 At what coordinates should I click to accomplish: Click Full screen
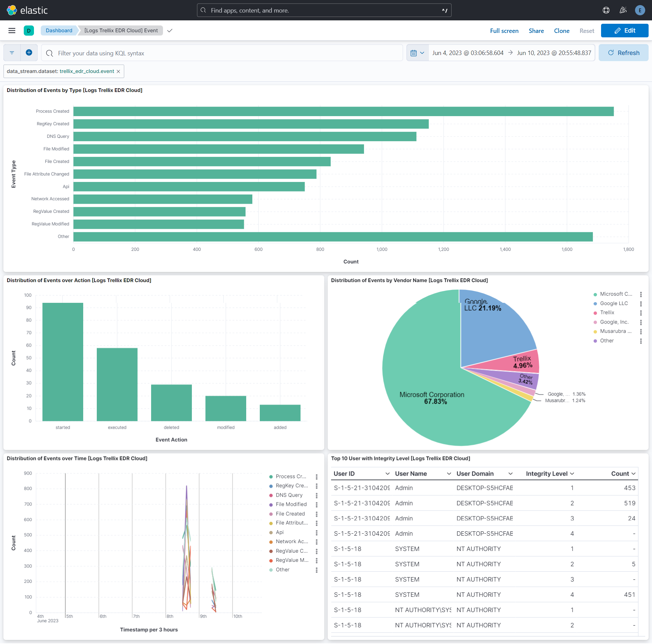(x=504, y=31)
